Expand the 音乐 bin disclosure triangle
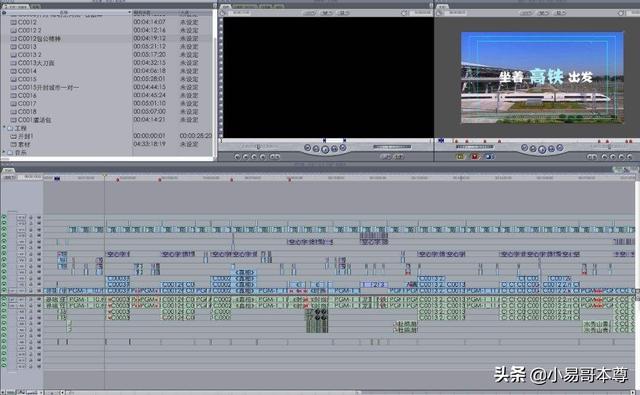 (4, 152)
